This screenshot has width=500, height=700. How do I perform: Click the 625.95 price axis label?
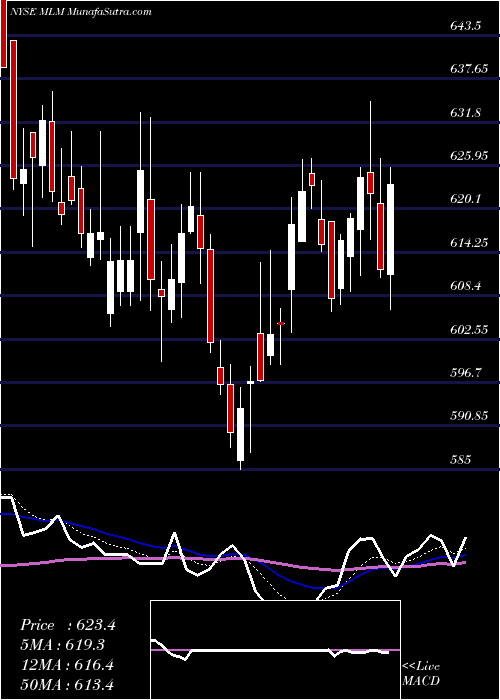point(468,155)
